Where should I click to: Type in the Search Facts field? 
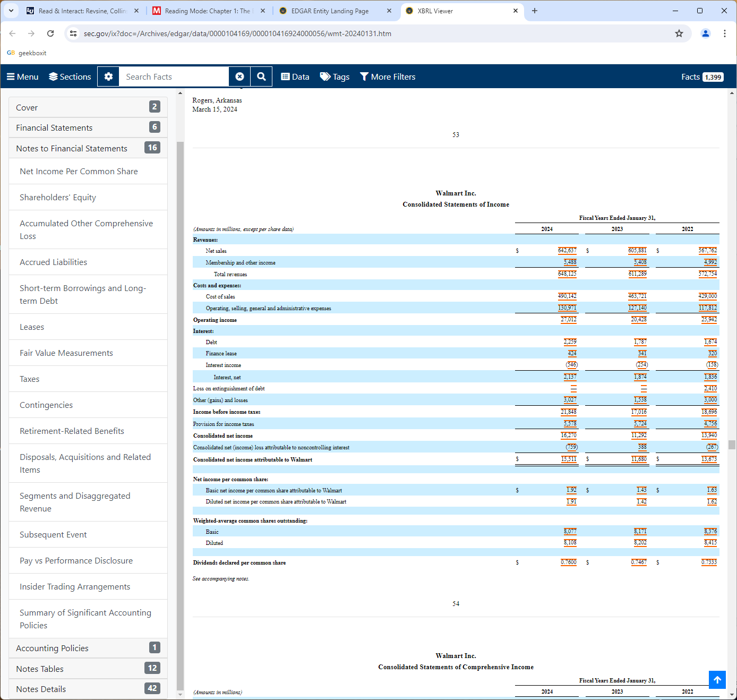174,76
